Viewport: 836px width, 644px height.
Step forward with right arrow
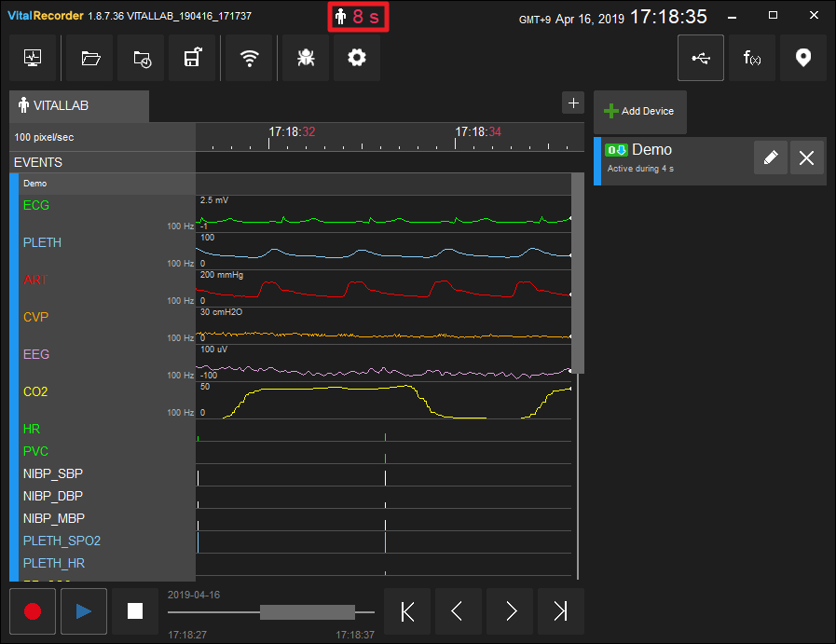509,611
